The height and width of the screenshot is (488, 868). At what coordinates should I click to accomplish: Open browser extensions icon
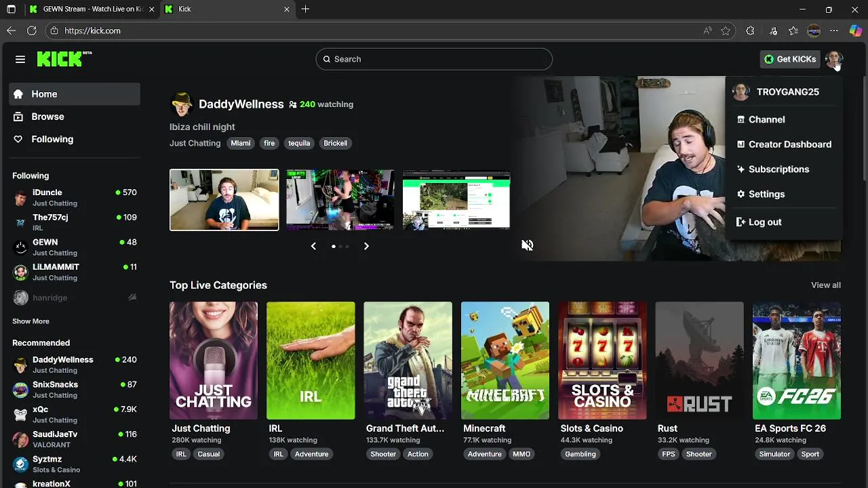coord(750,30)
